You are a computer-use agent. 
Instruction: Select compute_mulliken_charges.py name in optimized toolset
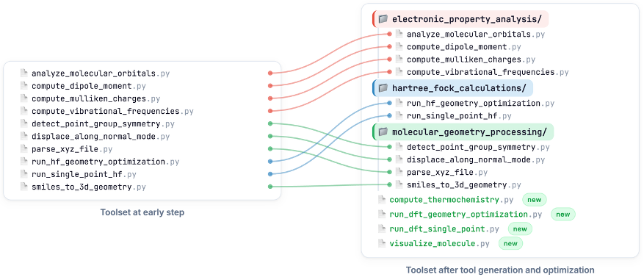tap(471, 60)
